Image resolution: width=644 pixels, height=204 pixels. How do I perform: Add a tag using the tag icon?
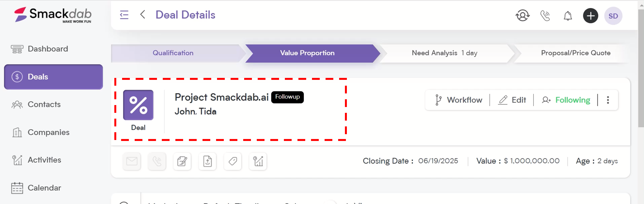[233, 161]
